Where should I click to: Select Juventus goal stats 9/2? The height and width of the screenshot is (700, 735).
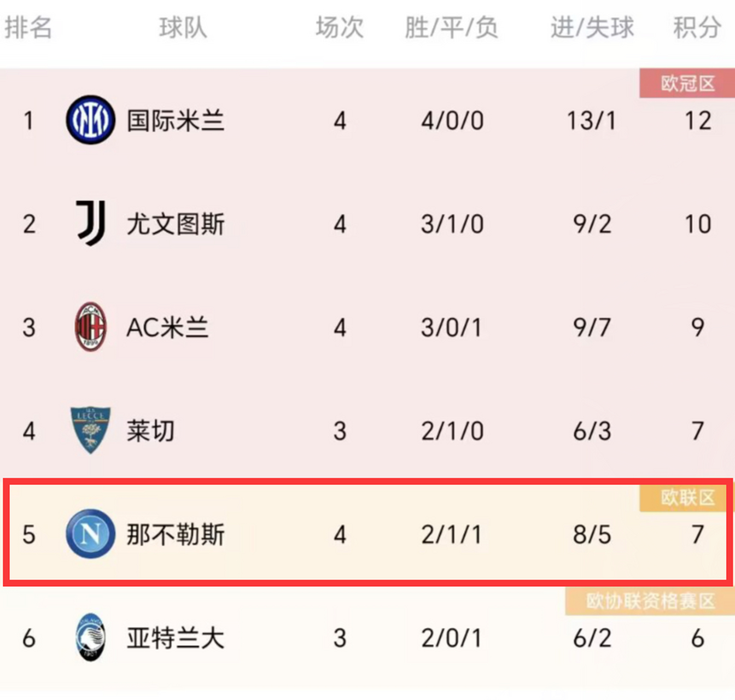coord(592,223)
